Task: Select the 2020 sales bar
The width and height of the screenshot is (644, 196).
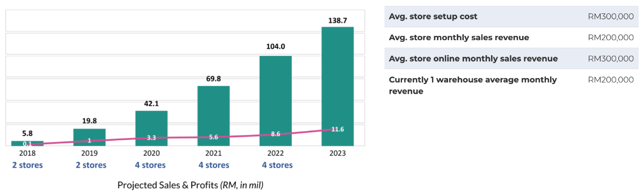Action: [x=151, y=128]
